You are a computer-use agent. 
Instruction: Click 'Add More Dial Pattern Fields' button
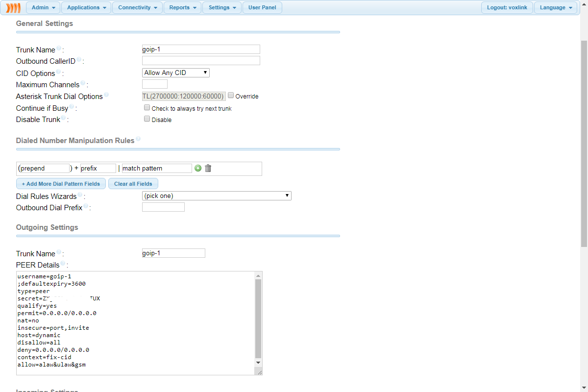(x=61, y=184)
